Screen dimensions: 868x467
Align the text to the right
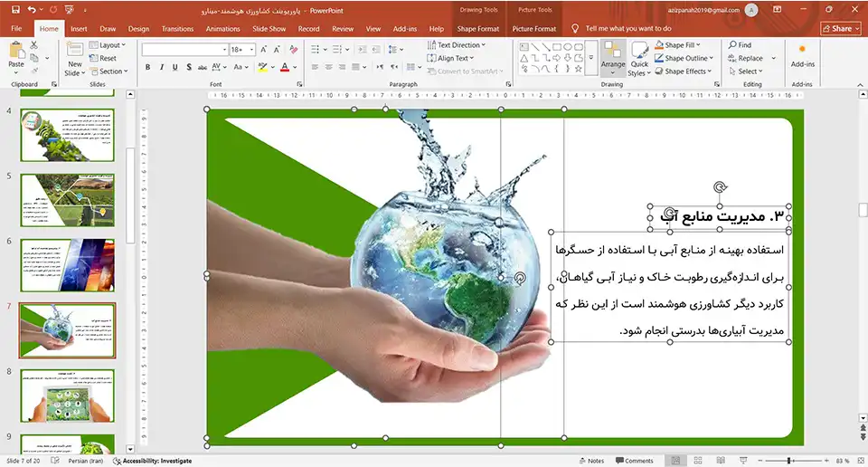click(342, 67)
